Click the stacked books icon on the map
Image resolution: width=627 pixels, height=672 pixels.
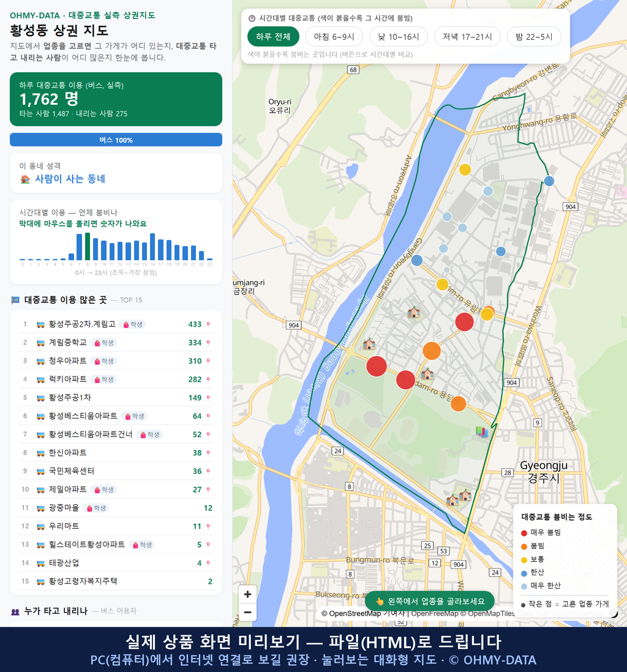point(482,431)
